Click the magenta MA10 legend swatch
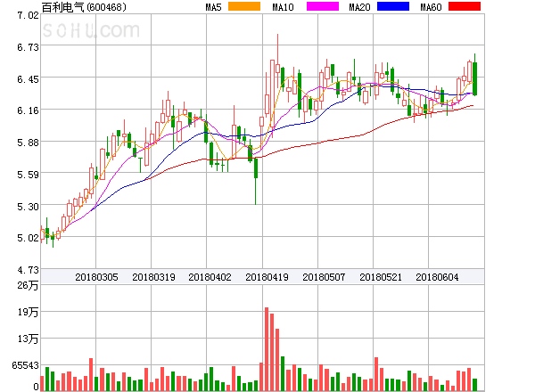 (x=323, y=6)
